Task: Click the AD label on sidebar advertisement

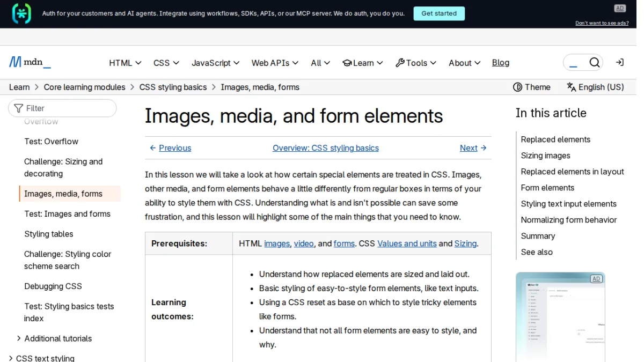Action: point(596,279)
